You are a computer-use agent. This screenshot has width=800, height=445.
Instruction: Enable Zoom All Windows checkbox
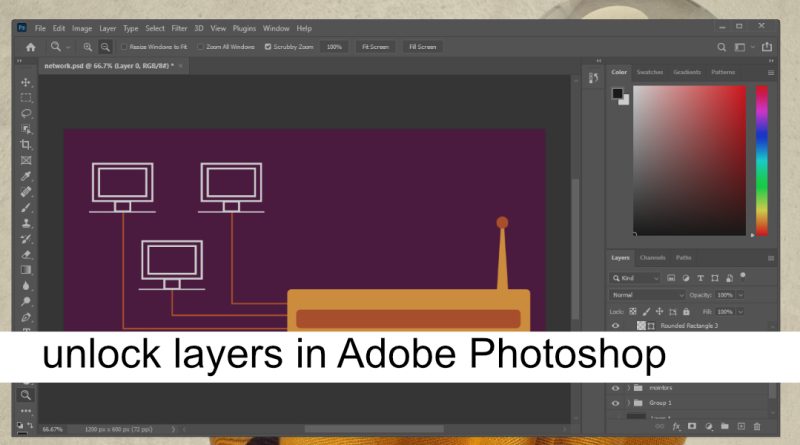(x=200, y=47)
